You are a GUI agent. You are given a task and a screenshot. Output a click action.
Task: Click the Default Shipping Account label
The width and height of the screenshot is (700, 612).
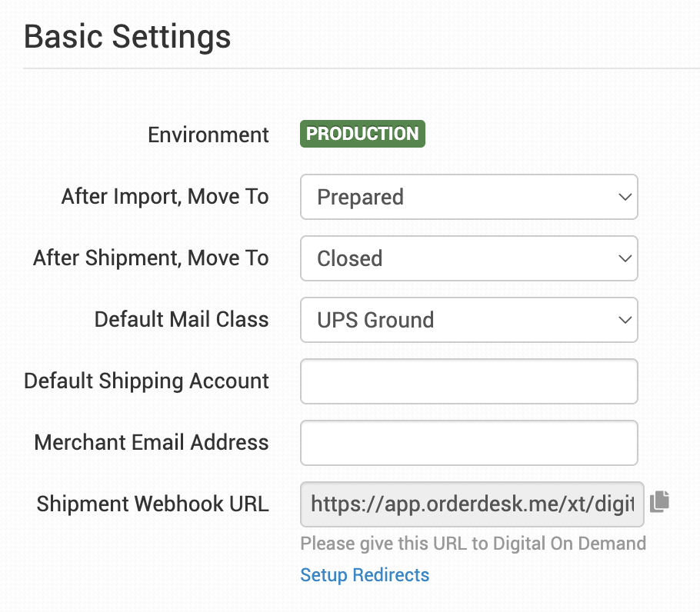point(146,381)
